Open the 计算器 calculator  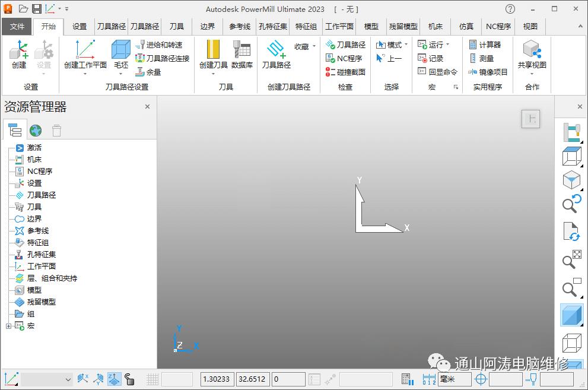coord(485,45)
